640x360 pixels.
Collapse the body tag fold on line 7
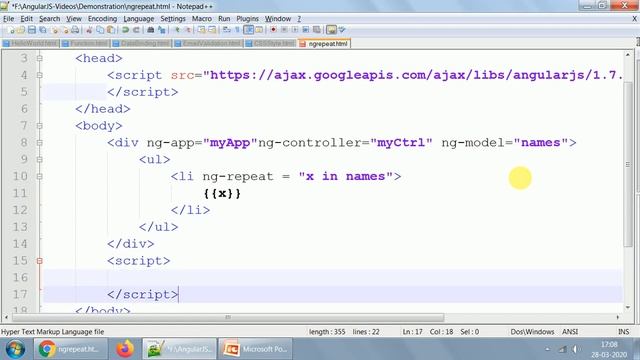(40, 126)
